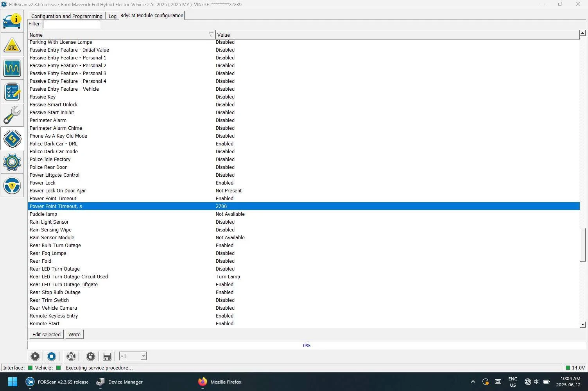Select the Rear Vehicle Camera row
588x391 pixels.
coord(304,308)
